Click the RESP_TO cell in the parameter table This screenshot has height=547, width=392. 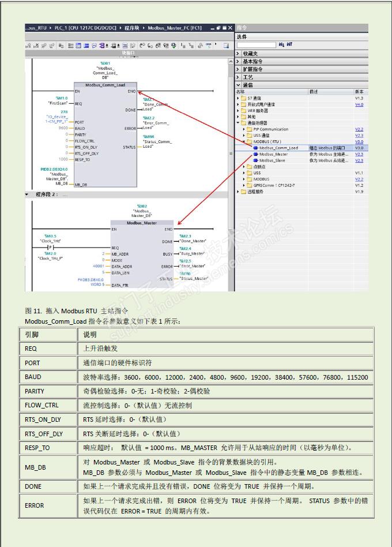(x=48, y=448)
